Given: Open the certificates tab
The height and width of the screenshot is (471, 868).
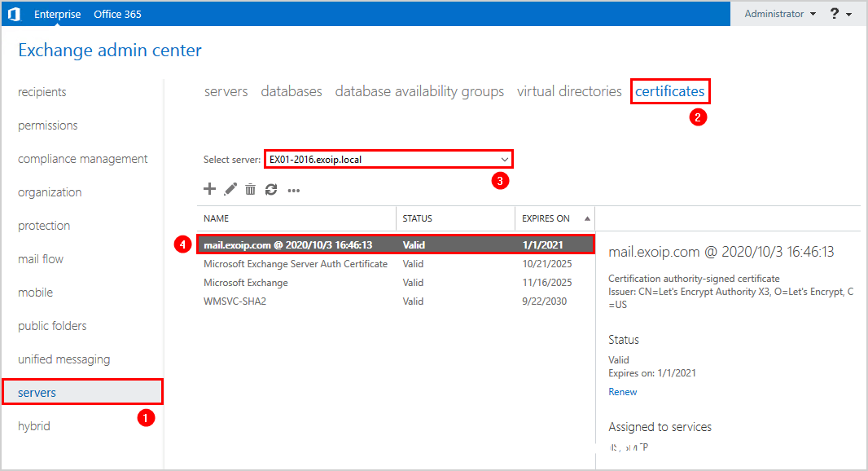Looking at the screenshot, I should tap(670, 91).
